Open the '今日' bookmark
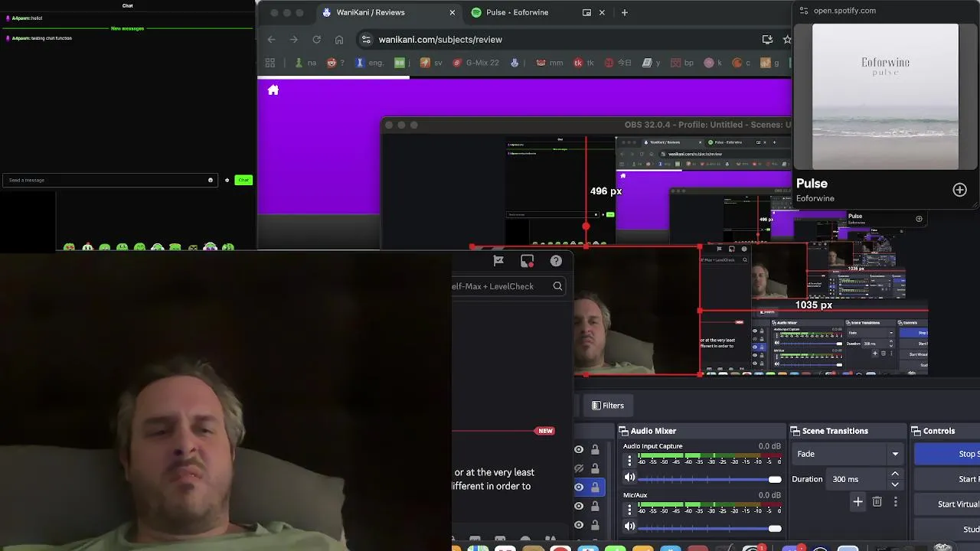The image size is (980, 551). coord(618,63)
